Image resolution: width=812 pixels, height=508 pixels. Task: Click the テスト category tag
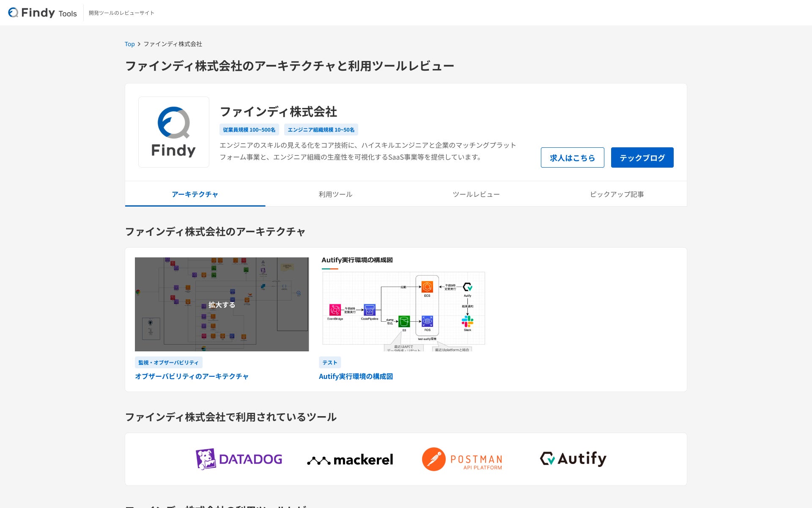pyautogui.click(x=329, y=362)
